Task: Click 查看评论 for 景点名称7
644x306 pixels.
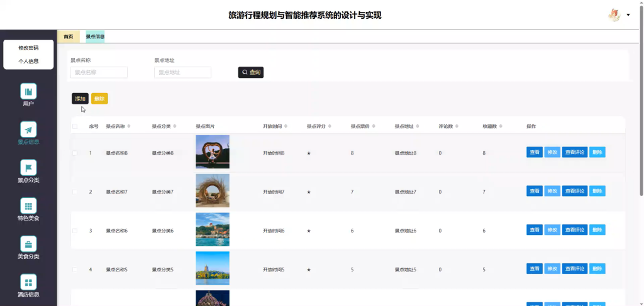Action: point(575,191)
